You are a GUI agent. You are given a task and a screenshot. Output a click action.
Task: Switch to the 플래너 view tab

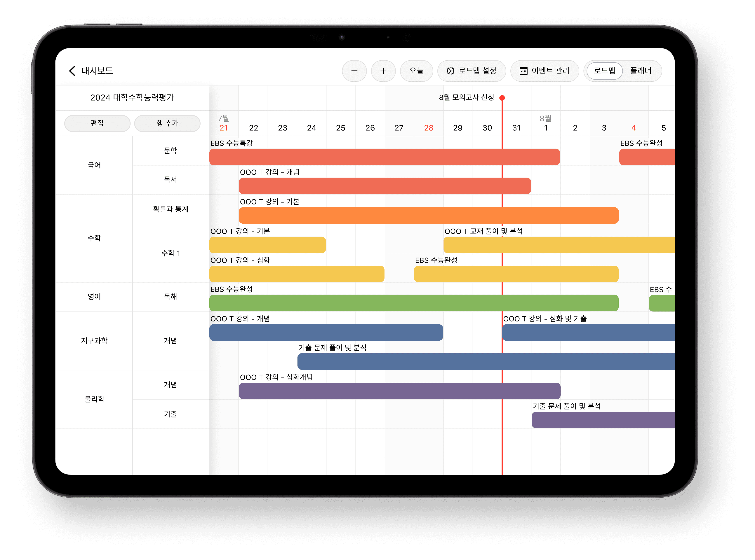tap(641, 71)
